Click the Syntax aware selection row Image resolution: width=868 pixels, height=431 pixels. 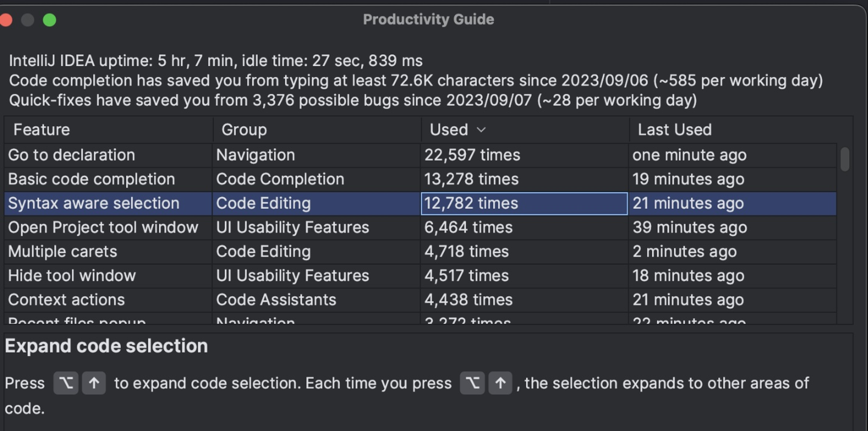[94, 203]
